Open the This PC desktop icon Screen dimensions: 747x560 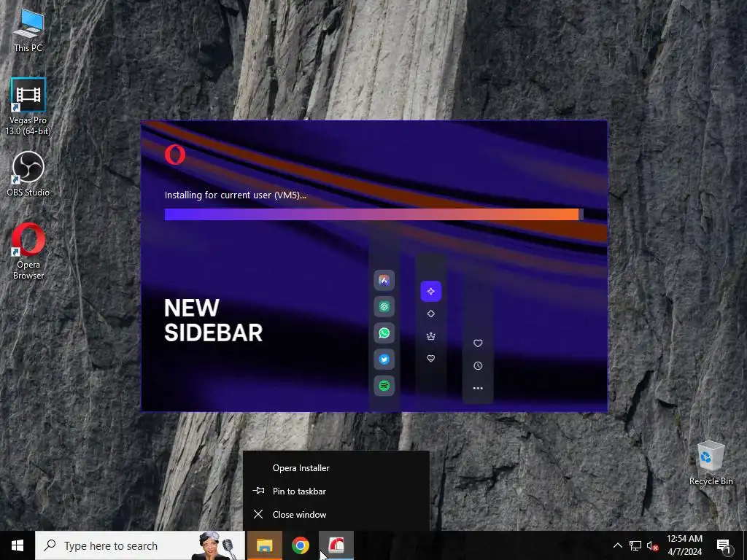pyautogui.click(x=28, y=31)
